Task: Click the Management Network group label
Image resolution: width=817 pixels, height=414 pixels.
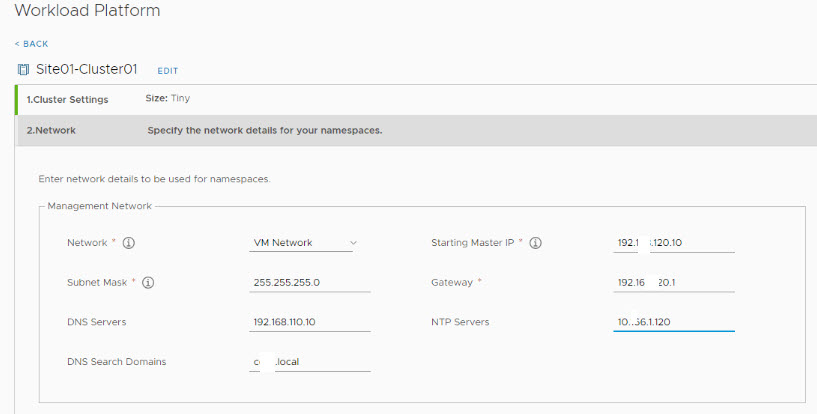Action: [x=99, y=206]
